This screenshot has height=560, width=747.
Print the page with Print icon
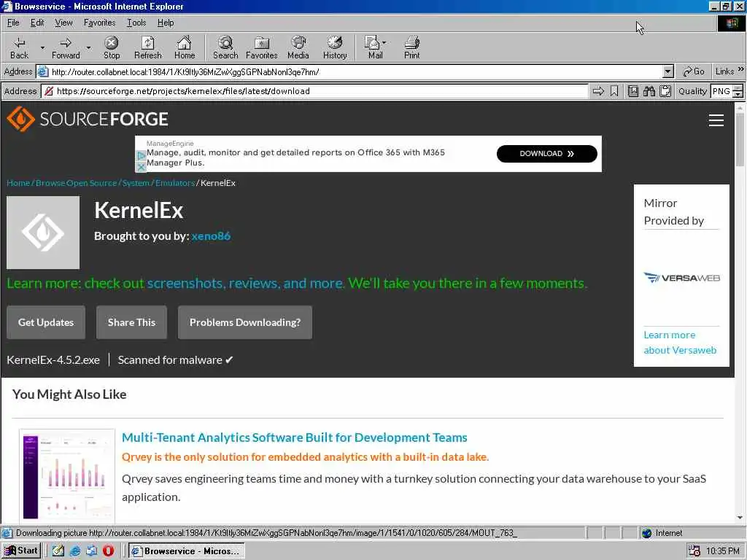[411, 47]
